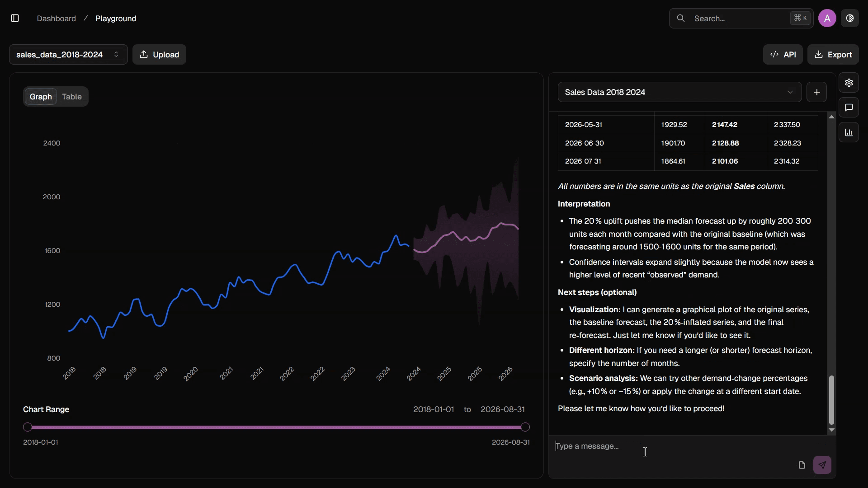Click the send message paper plane
Screen dimensions: 868x488
coord(822,465)
